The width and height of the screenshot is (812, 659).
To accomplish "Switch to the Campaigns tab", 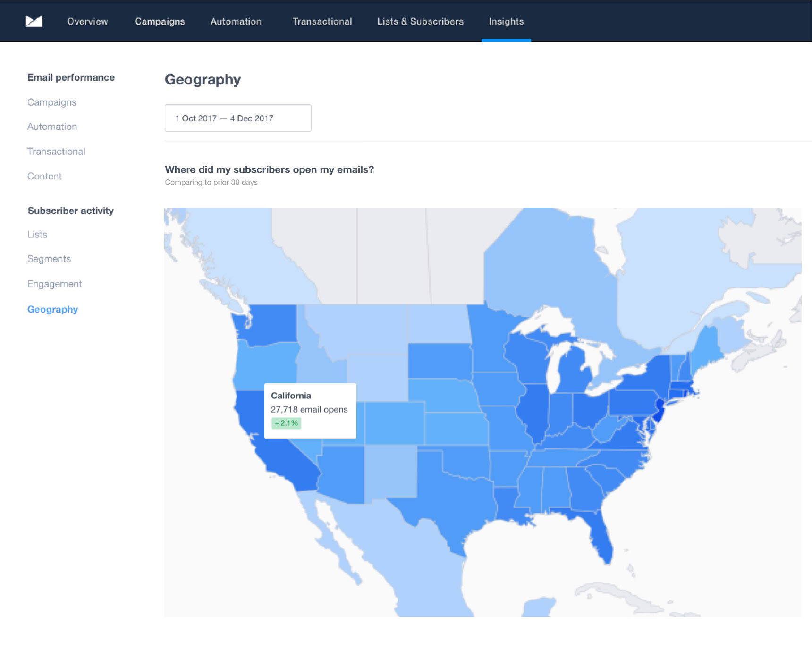I will coord(160,21).
